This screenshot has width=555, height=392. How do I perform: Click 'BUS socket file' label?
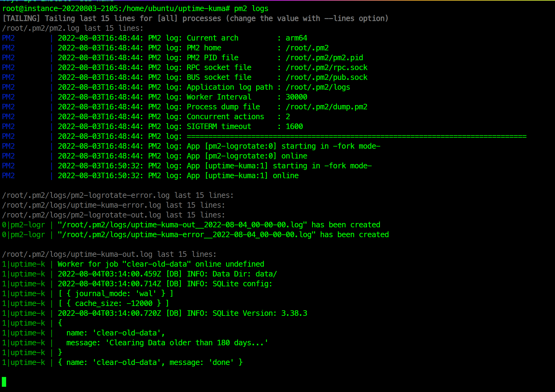[x=219, y=77]
